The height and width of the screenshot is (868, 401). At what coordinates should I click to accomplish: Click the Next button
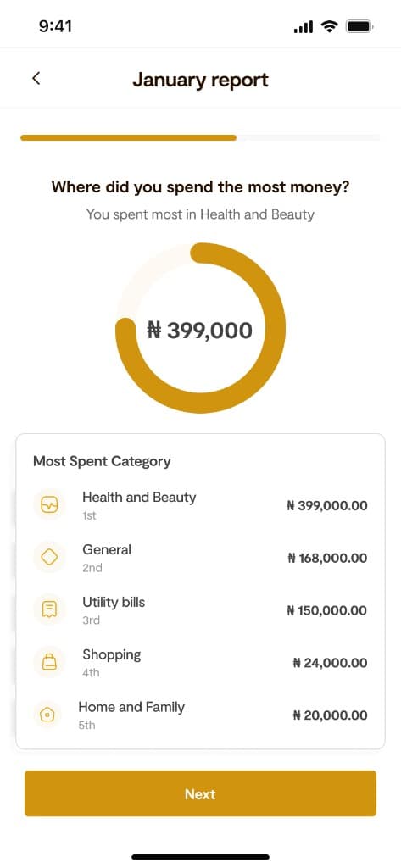(200, 793)
